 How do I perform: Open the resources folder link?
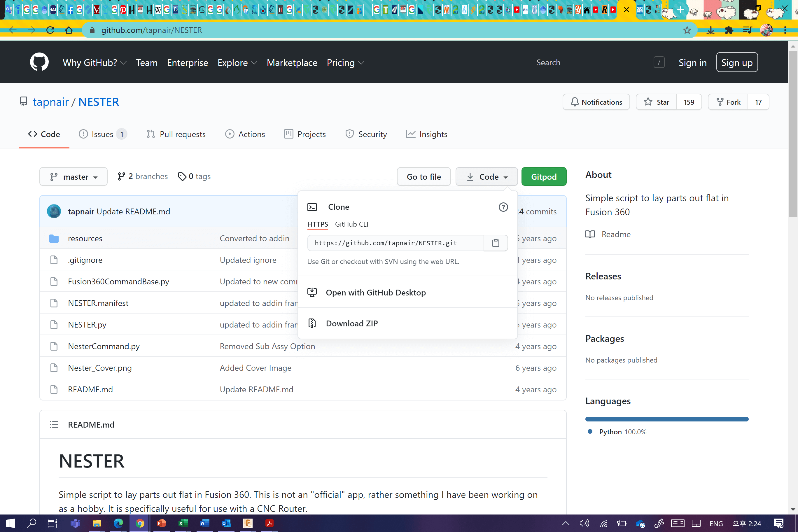point(85,239)
